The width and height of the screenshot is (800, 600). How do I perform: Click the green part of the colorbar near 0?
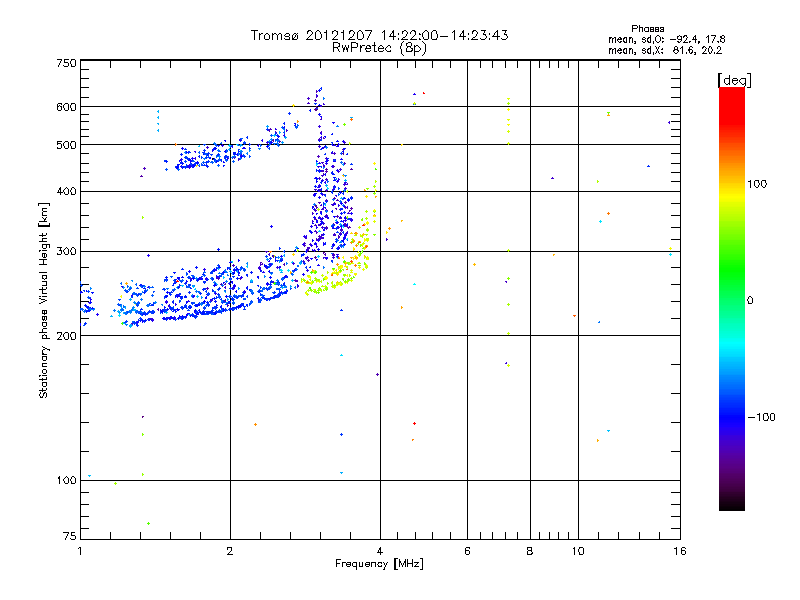coord(732,286)
